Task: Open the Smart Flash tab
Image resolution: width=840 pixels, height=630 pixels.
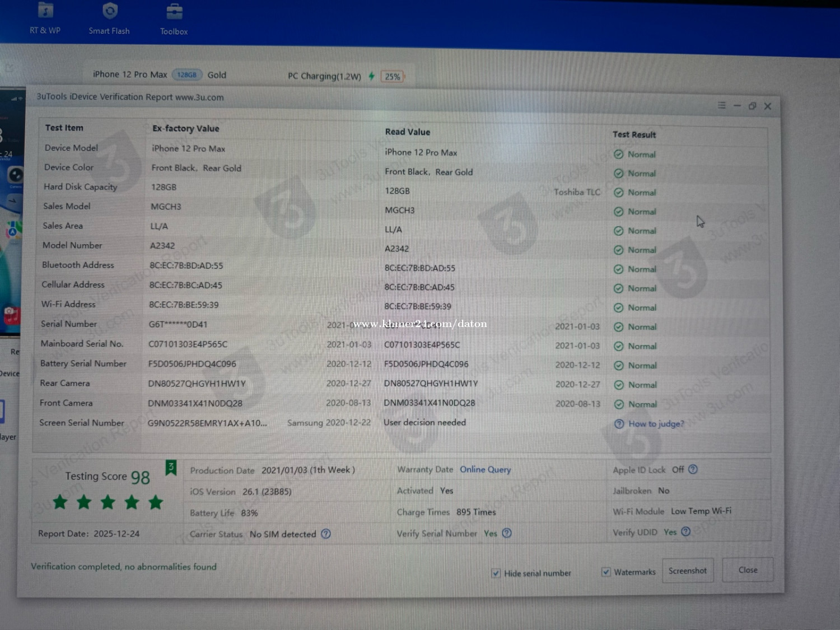Action: (109, 18)
